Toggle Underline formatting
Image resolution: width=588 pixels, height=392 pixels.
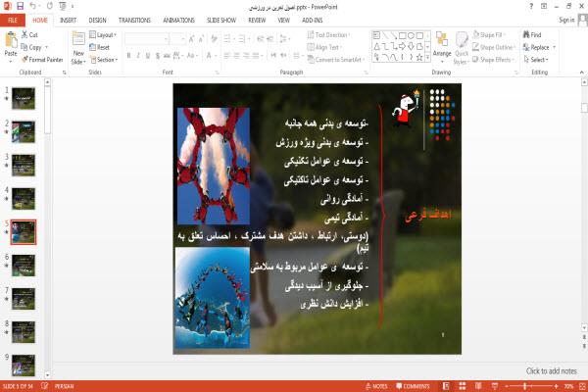pyautogui.click(x=148, y=56)
